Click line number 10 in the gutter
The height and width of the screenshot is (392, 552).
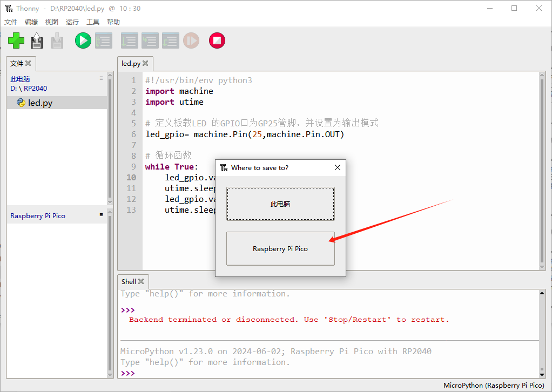pos(131,177)
